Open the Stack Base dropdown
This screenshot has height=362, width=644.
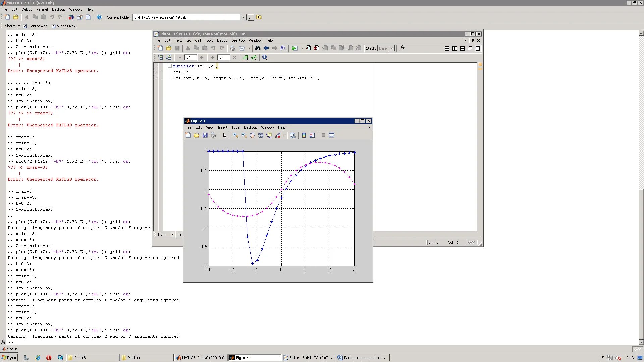coord(391,48)
